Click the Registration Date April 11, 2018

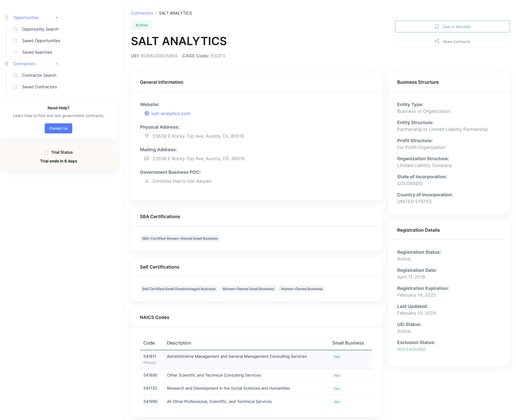(411, 277)
